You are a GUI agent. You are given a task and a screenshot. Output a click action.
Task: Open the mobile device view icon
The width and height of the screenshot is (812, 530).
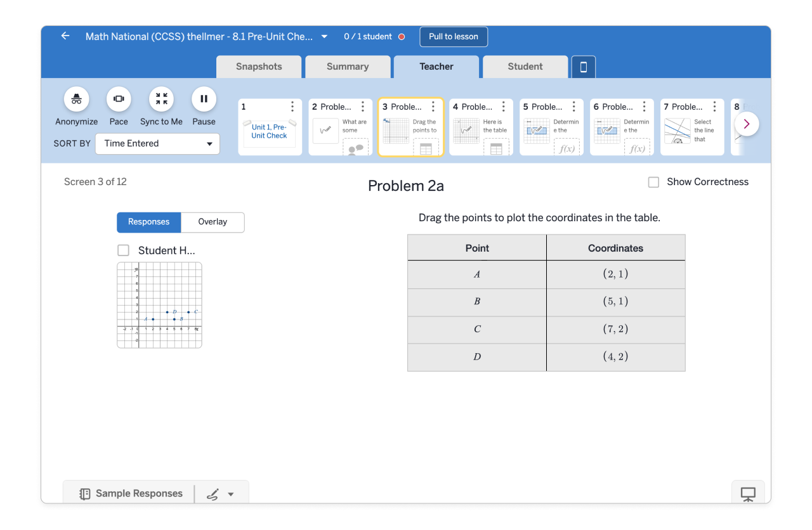(584, 67)
